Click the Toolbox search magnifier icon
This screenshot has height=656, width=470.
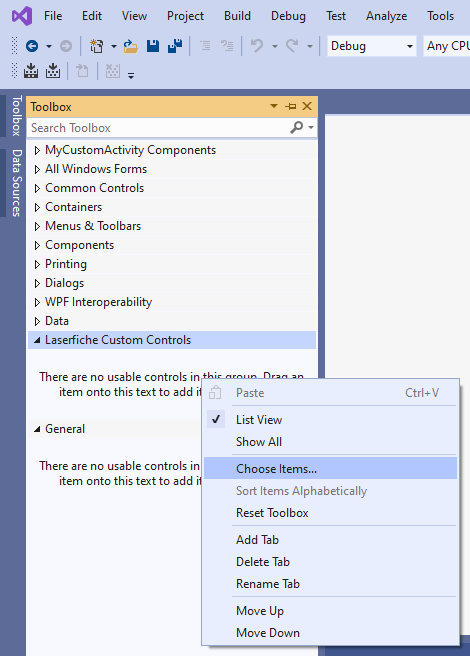click(x=296, y=127)
